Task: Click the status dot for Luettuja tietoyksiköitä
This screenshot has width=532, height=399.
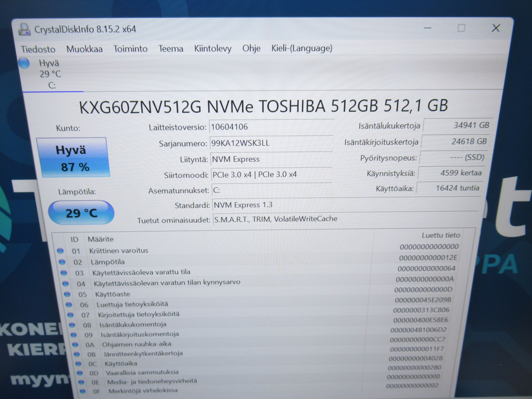Action: tap(69, 305)
